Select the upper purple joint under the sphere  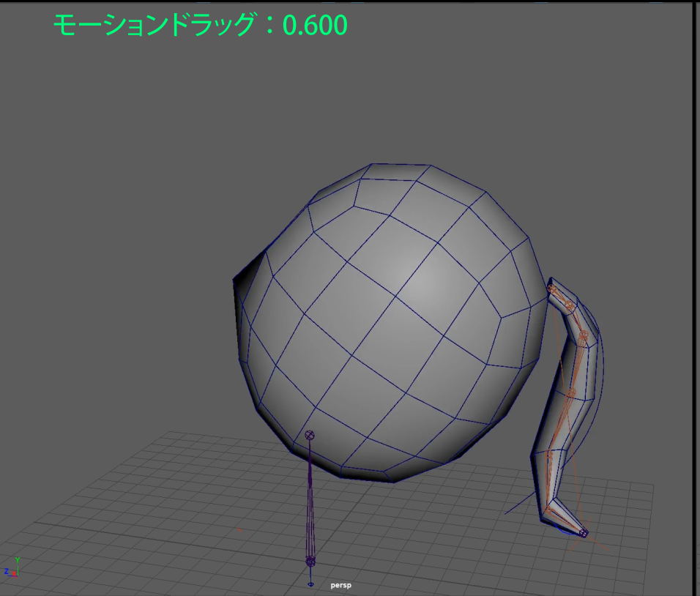310,436
